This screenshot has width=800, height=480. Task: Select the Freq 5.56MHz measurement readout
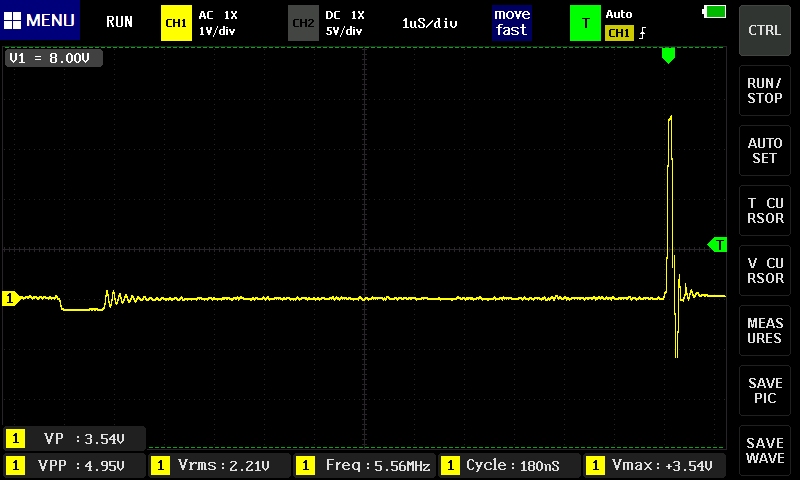click(x=365, y=465)
